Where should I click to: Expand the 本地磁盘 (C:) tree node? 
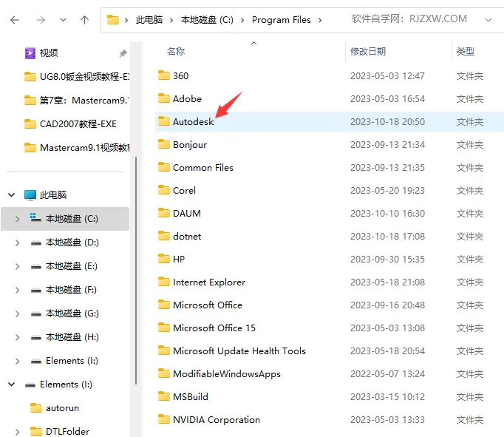[17, 219]
